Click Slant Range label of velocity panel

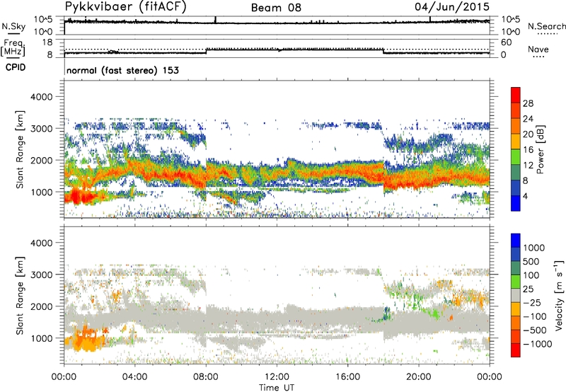click(x=20, y=296)
